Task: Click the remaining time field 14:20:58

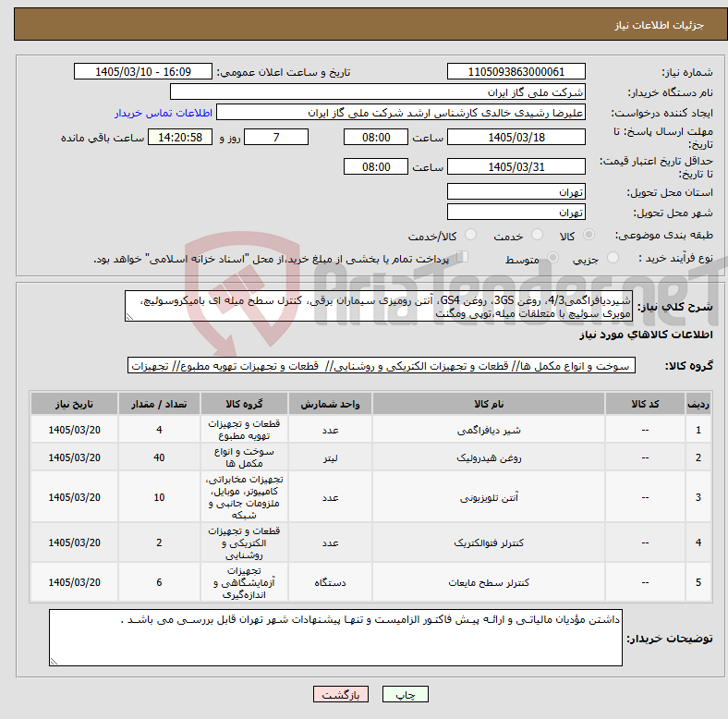Action: pyautogui.click(x=180, y=138)
